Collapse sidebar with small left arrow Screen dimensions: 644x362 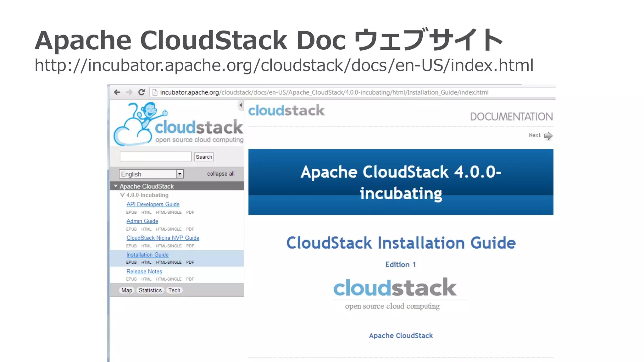point(241,105)
